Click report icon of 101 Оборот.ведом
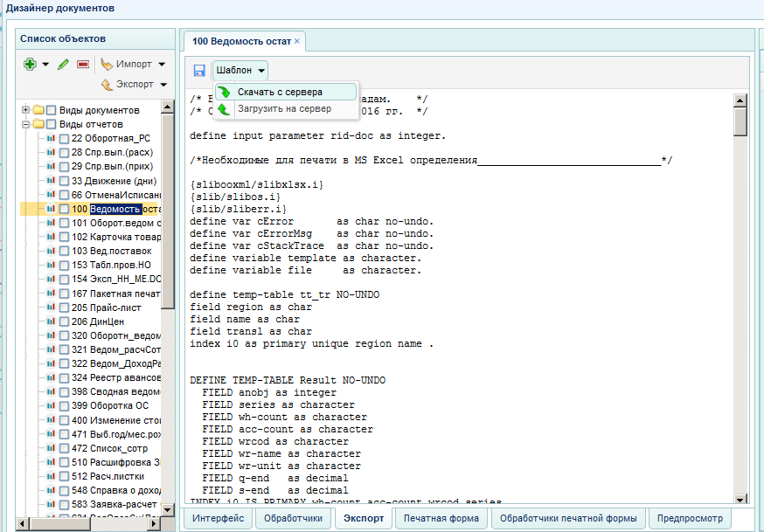 [x=51, y=223]
